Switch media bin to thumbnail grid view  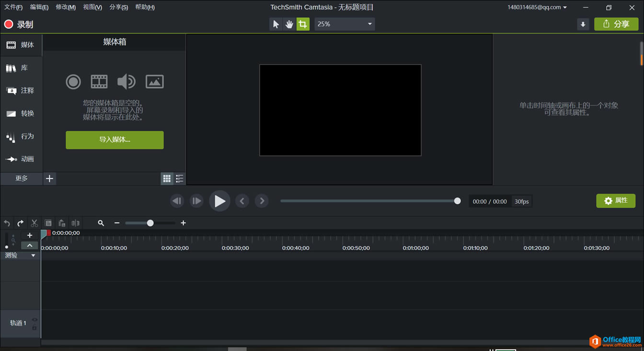(167, 179)
